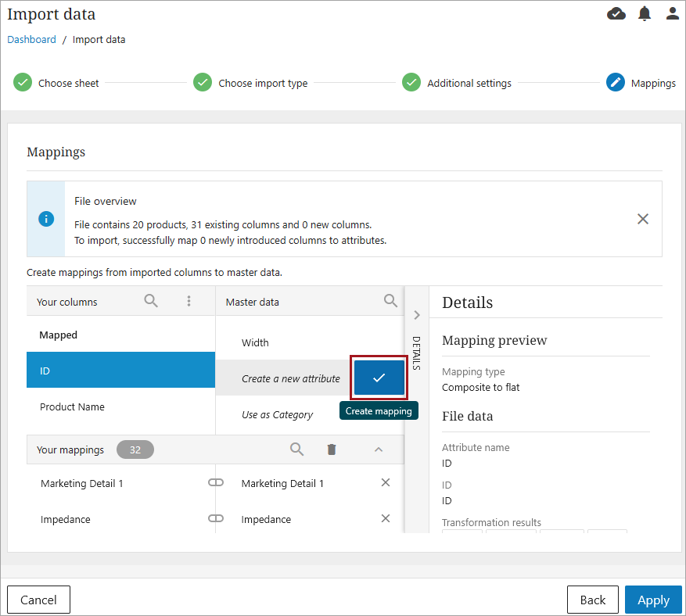
Task: Confirm mapping with the checkmark button
Action: coord(379,378)
